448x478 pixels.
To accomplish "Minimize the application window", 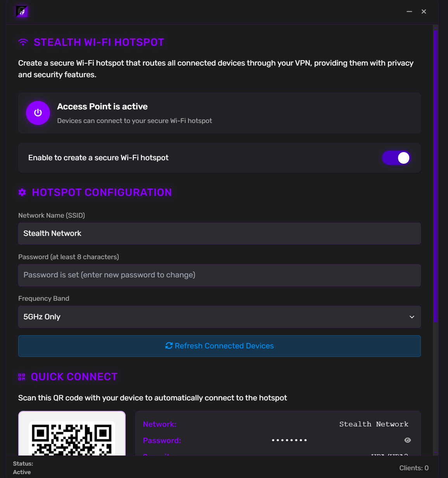I will [x=409, y=12].
